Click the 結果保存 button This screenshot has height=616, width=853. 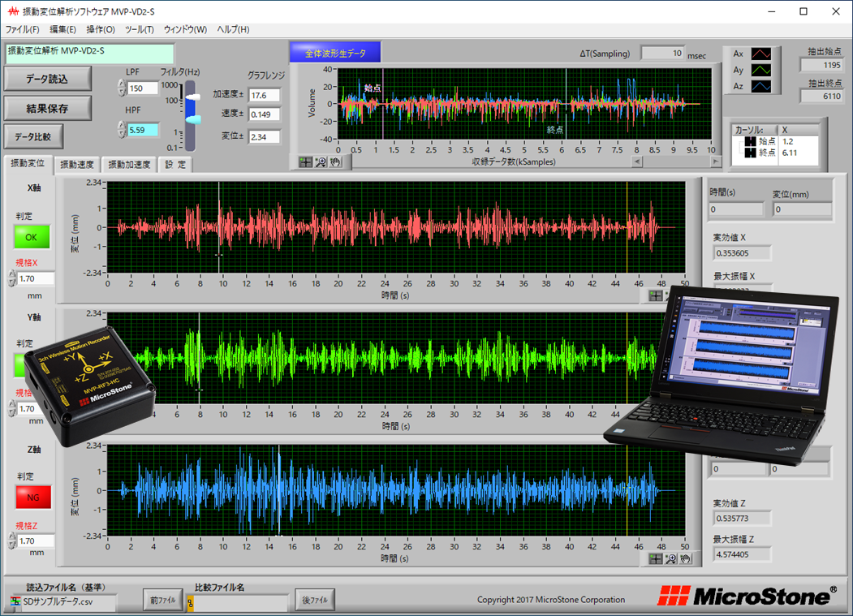47,108
